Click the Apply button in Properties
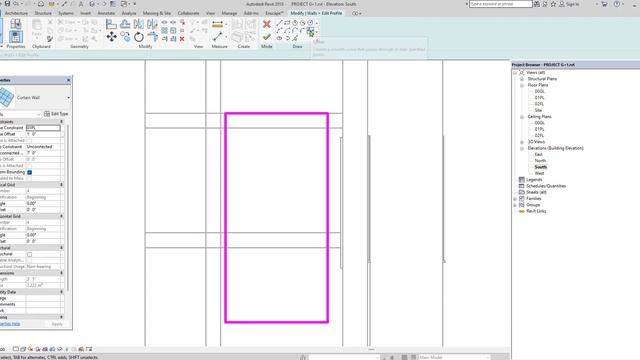This screenshot has width=640, height=360. (x=57, y=324)
